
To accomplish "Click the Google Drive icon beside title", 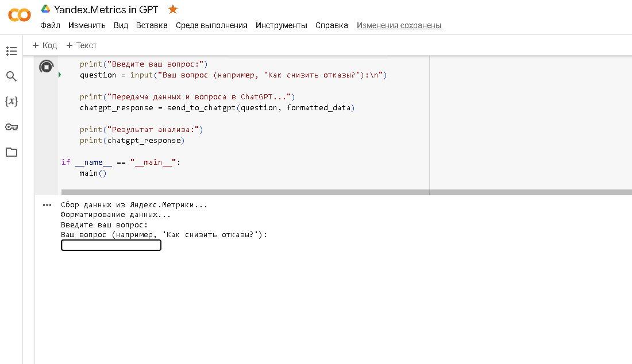I will coord(45,9).
